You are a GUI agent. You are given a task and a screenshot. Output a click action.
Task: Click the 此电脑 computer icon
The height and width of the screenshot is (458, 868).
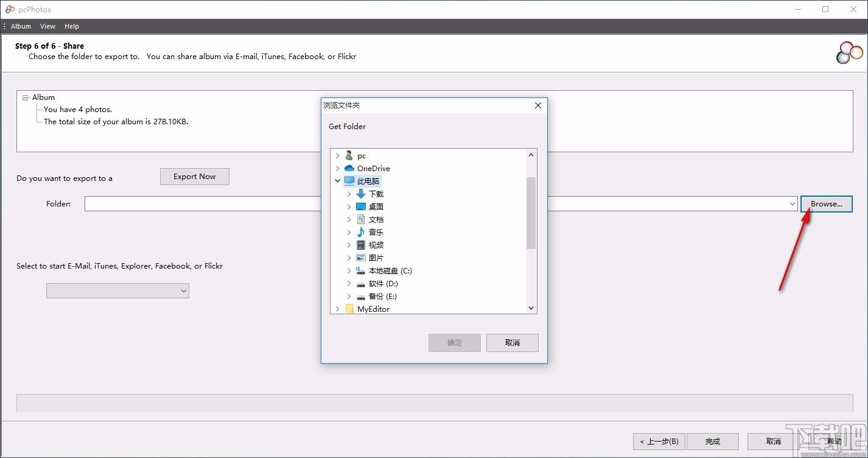[x=349, y=181]
